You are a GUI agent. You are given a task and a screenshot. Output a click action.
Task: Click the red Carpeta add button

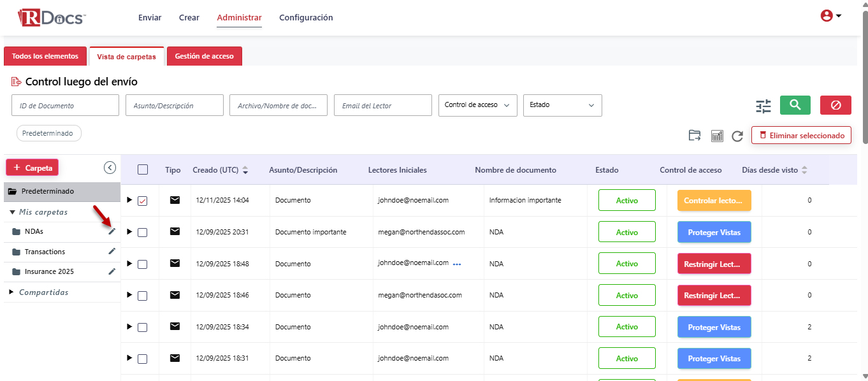[33, 168]
